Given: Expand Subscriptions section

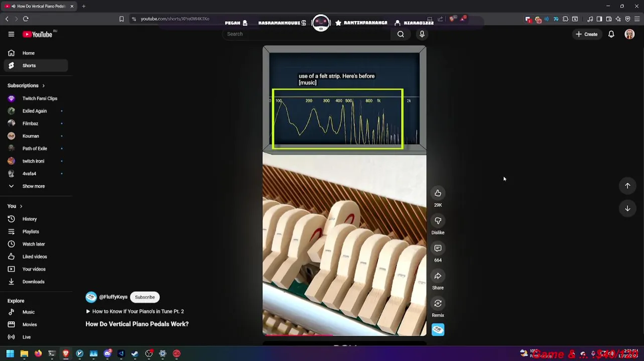Looking at the screenshot, I should coord(26,86).
